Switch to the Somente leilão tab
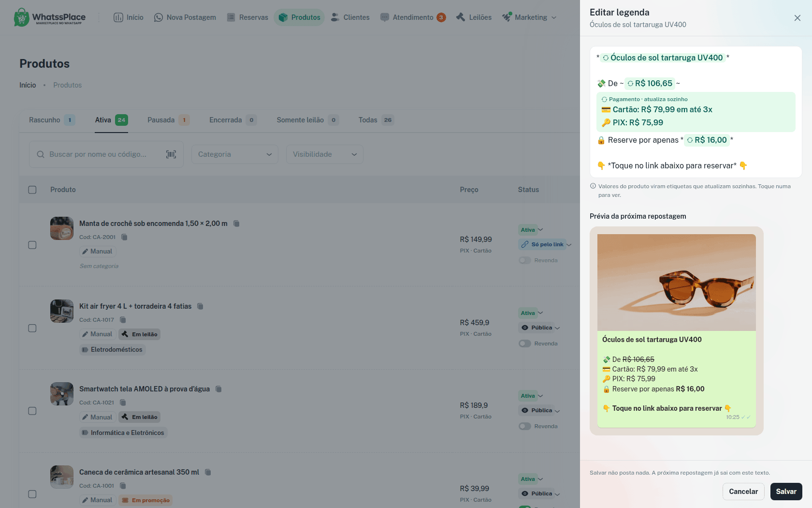Screen dimensions: 812x508 pos(307,120)
